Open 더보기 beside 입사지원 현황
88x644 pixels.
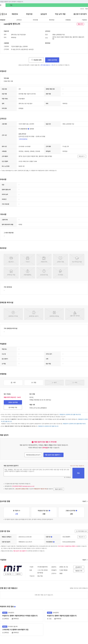point(85,501)
